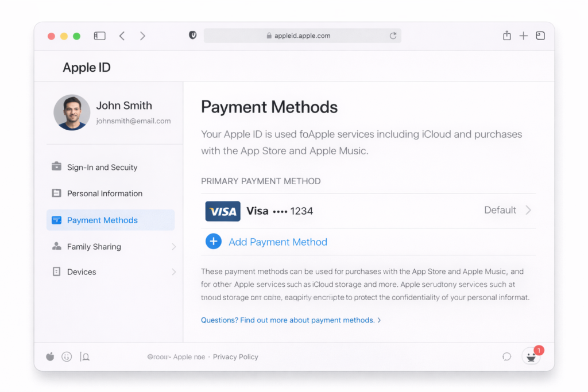The image size is (588, 392).
Task: Open details for the default Visa card
Action: [x=529, y=211]
